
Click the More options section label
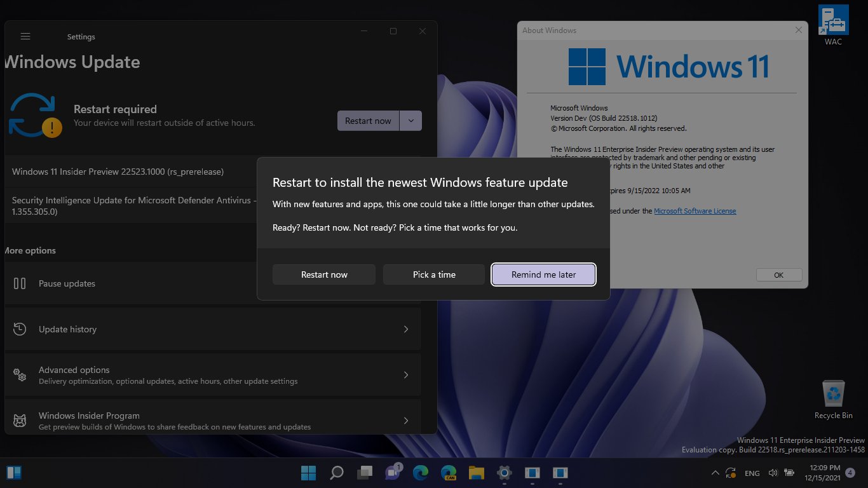click(x=30, y=250)
